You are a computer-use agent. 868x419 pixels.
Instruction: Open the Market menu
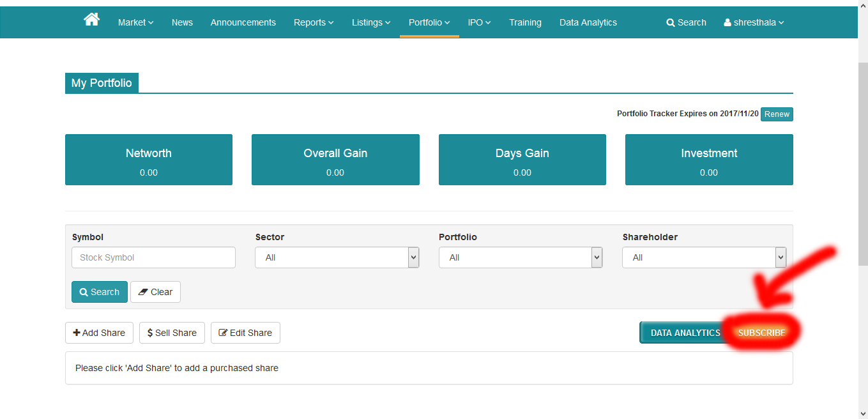pyautogui.click(x=135, y=22)
